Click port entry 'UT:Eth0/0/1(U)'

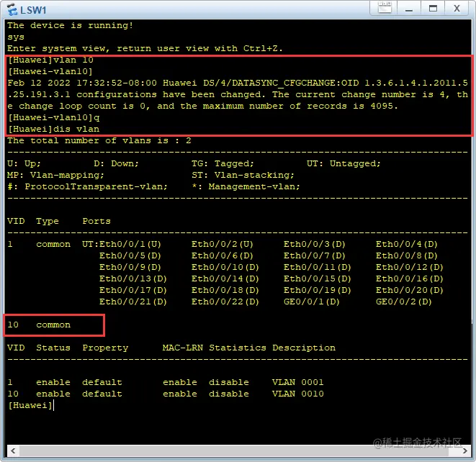(x=122, y=244)
